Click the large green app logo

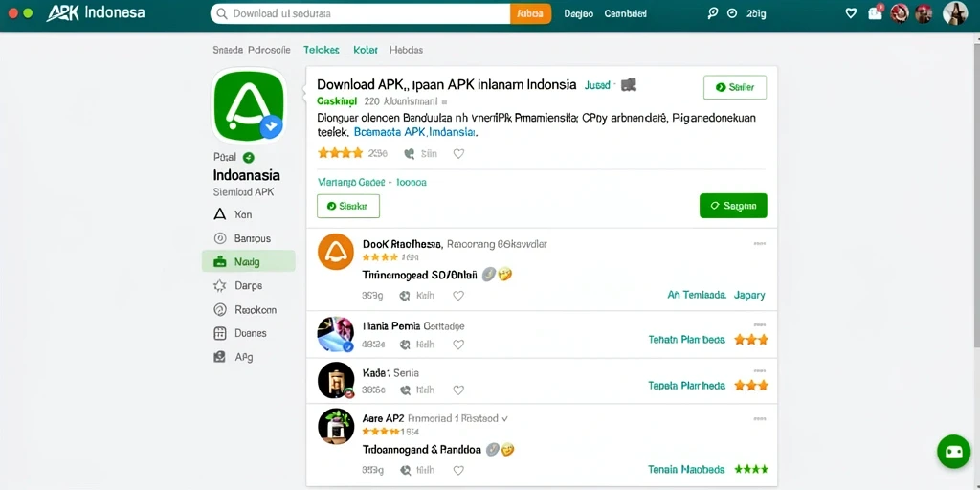point(249,105)
